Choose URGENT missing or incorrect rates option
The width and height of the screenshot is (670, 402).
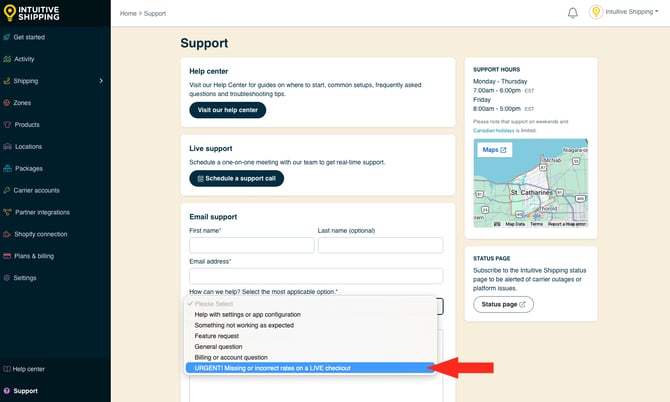click(311, 368)
